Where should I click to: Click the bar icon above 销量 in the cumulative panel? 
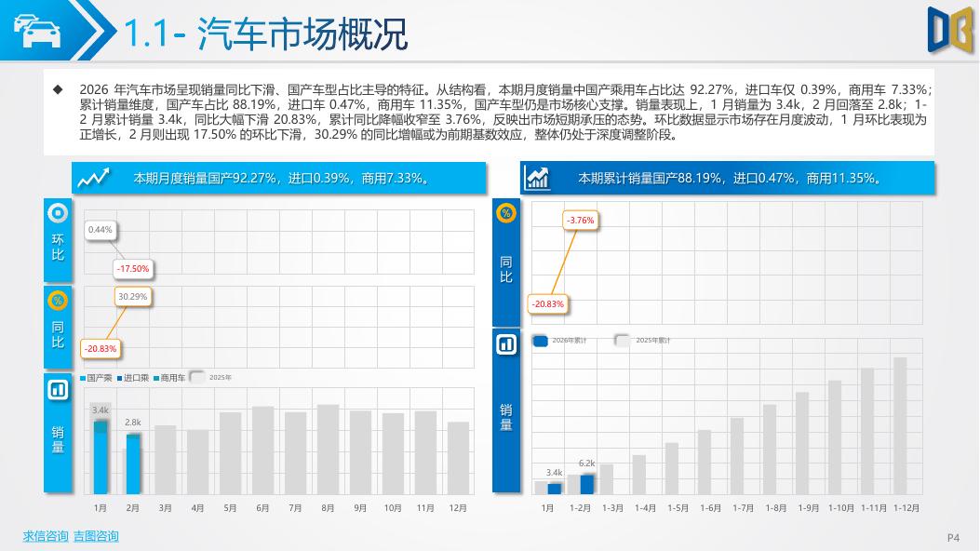tap(505, 344)
